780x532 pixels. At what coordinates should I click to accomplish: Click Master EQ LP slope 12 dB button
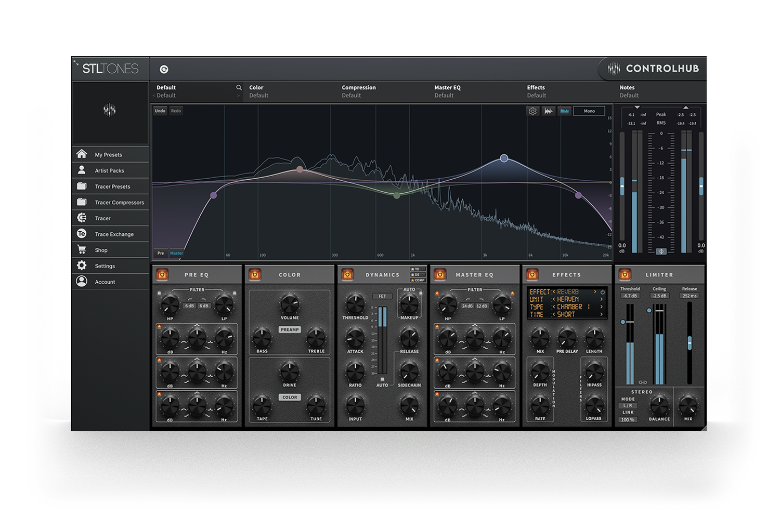(x=482, y=306)
